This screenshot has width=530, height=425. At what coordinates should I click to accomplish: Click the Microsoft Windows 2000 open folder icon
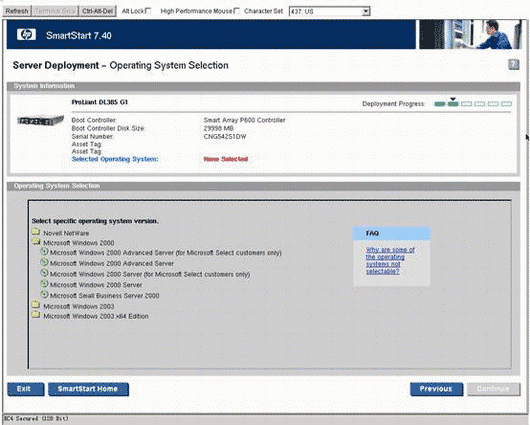36,241
